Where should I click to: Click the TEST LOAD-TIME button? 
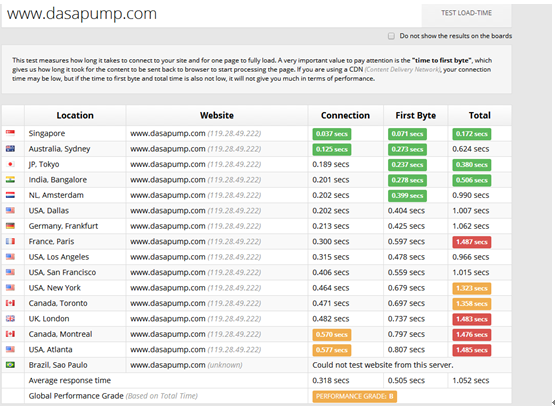[x=466, y=13]
